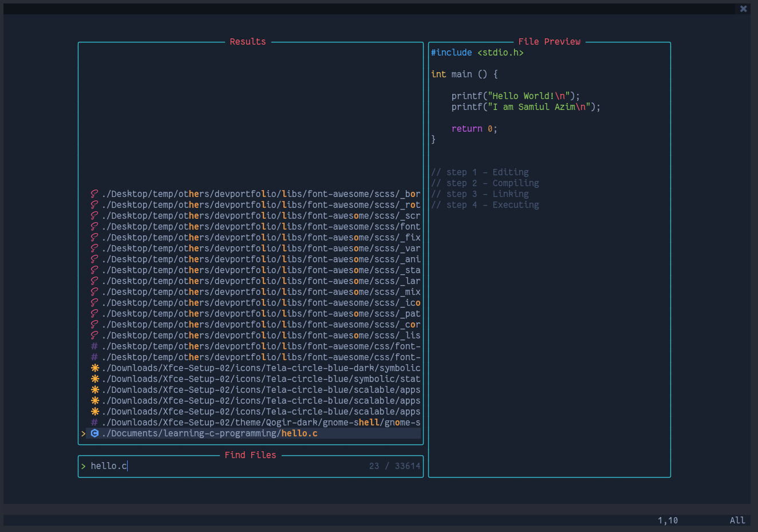758x532 pixels.
Task: Click Sass icon on scss/_rot row
Action: (94, 205)
